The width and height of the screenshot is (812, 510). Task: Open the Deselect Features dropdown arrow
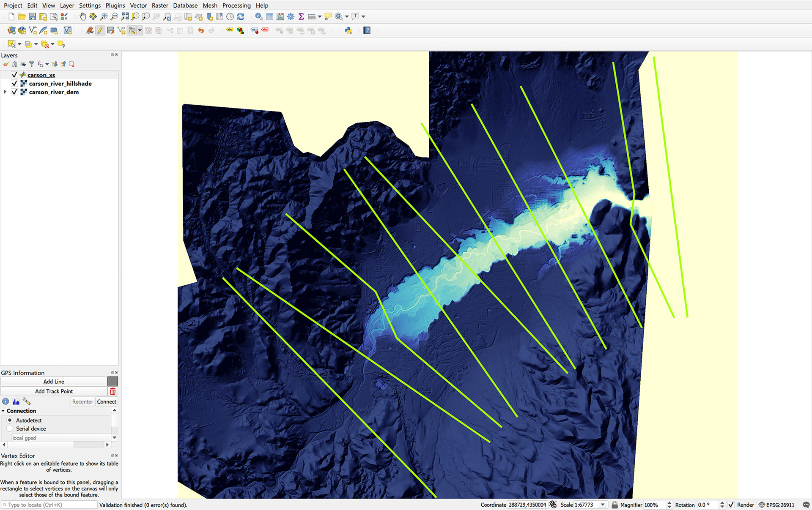(x=53, y=44)
